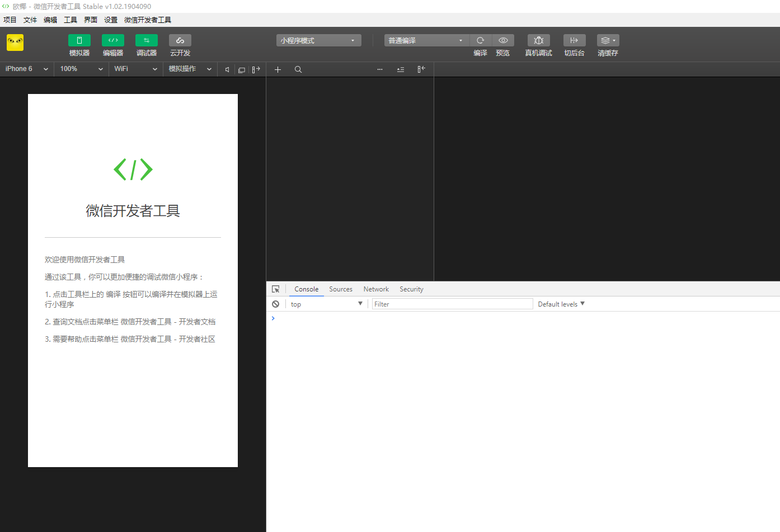Click the plus icon to add file
The width and height of the screenshot is (780, 532).
tap(278, 69)
